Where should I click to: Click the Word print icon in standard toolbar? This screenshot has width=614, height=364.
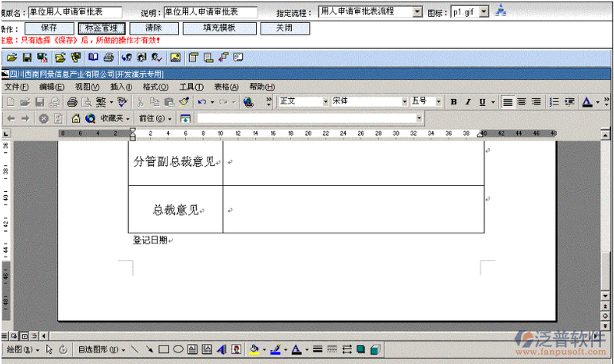tap(72, 102)
